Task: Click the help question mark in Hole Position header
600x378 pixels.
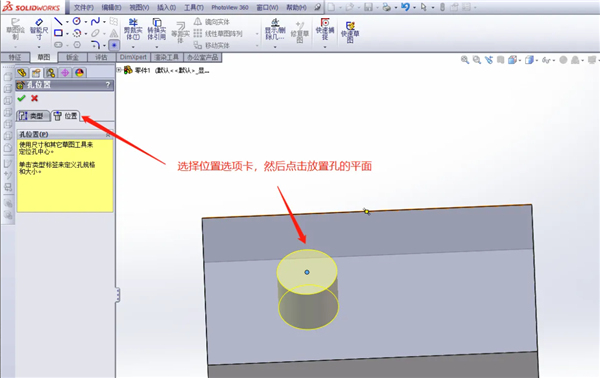Action: point(108,85)
